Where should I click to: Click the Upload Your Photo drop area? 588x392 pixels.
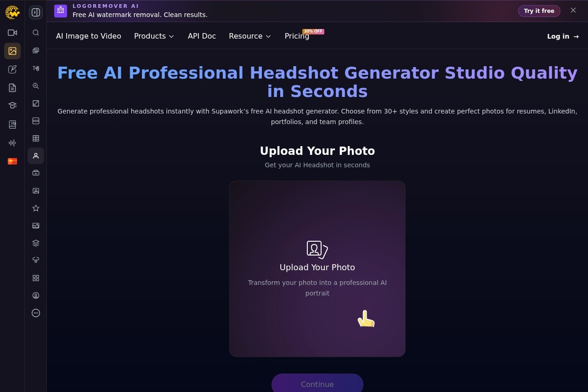pyautogui.click(x=317, y=269)
